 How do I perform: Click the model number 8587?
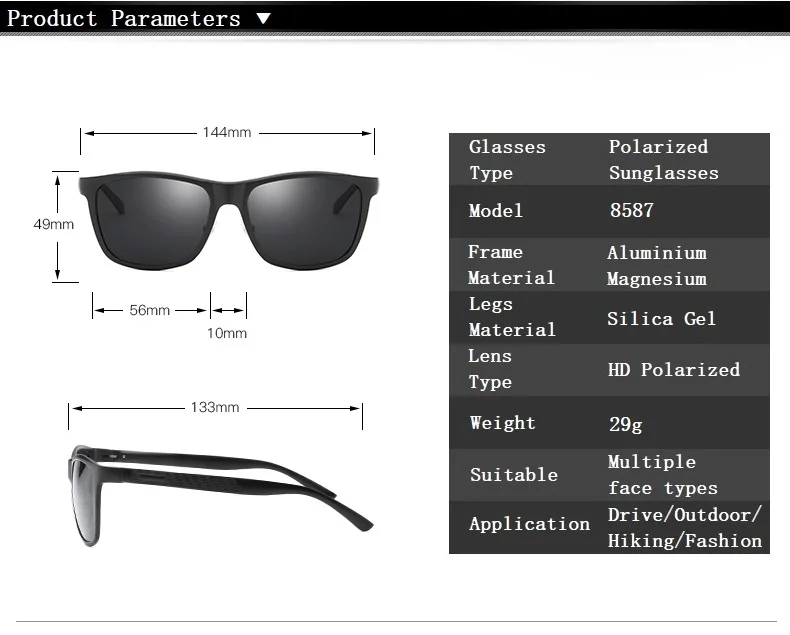(631, 210)
